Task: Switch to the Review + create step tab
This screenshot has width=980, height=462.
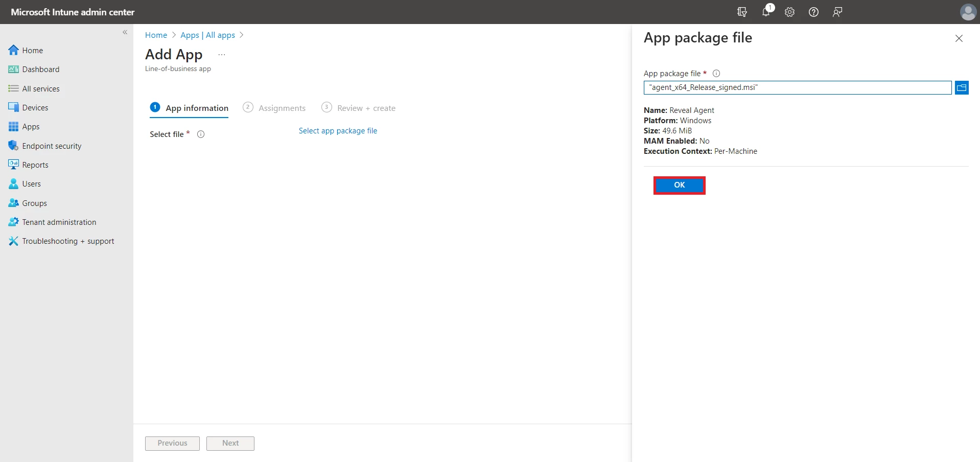Action: tap(359, 108)
